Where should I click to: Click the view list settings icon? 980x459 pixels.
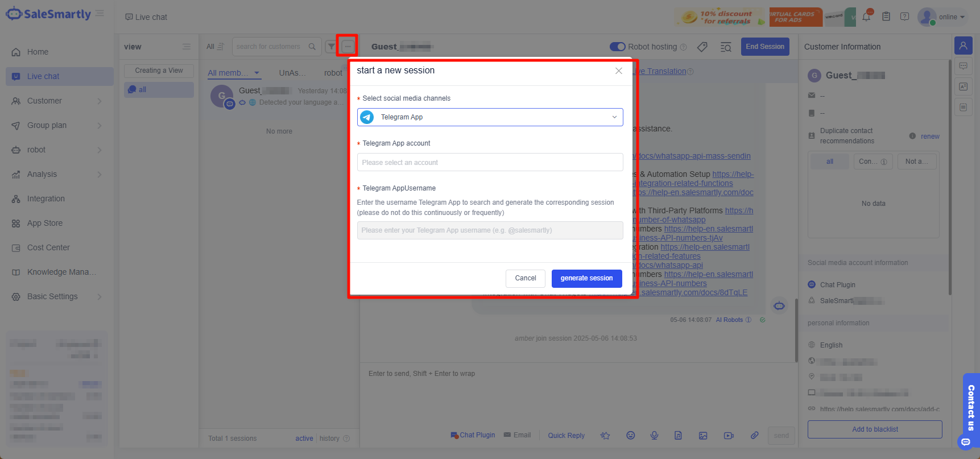[x=186, y=47]
